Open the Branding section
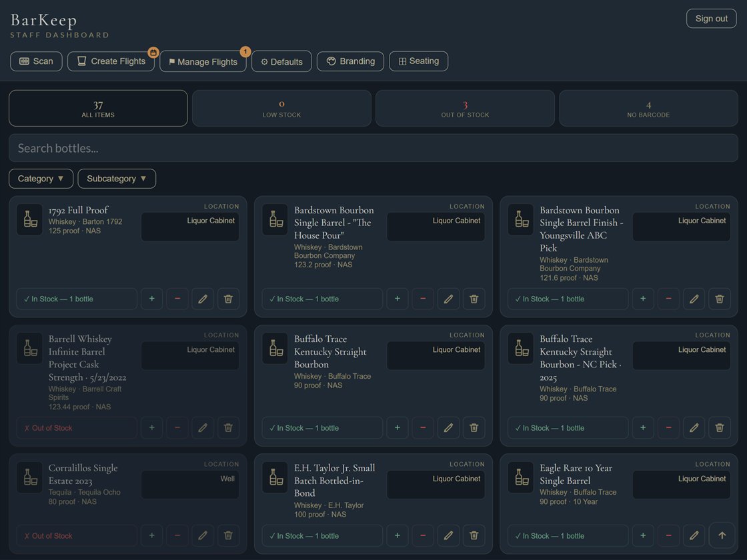The height and width of the screenshot is (560, 747). coord(350,61)
